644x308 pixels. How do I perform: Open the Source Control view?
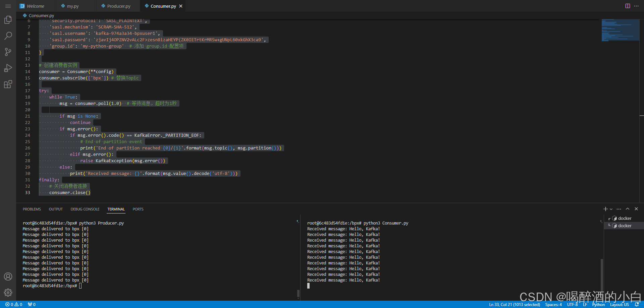8,52
